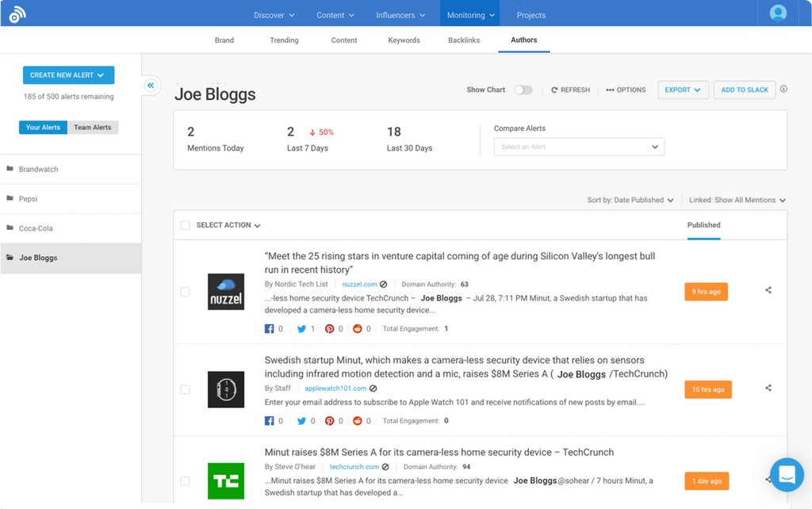
Task: Switch to the Brand tab
Action: point(224,40)
